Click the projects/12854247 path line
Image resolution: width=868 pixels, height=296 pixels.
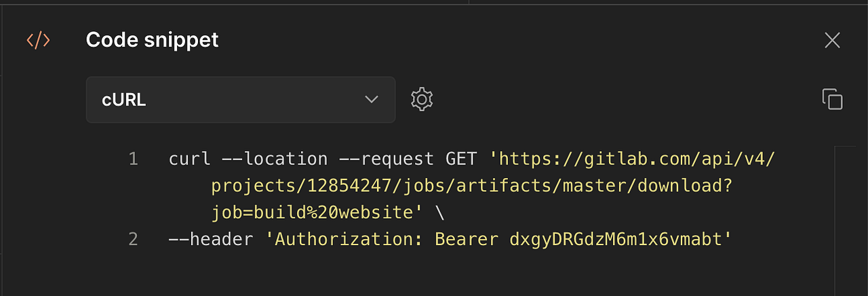472,186
